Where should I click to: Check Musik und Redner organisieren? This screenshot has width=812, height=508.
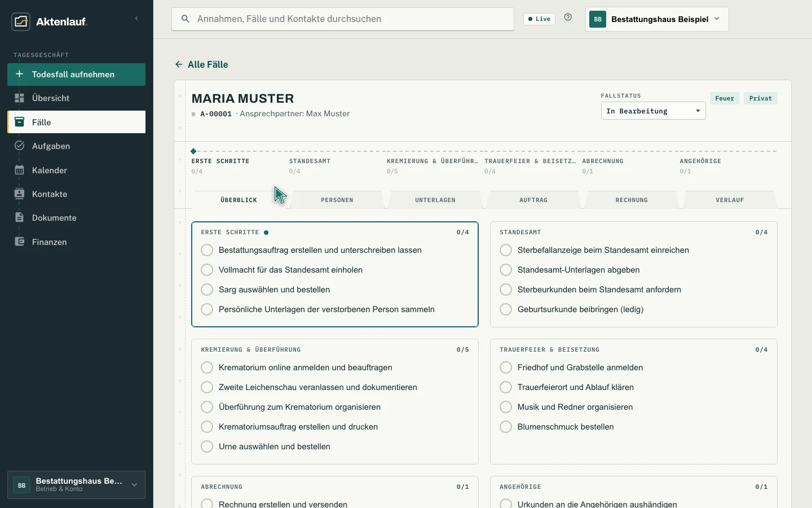click(x=506, y=407)
